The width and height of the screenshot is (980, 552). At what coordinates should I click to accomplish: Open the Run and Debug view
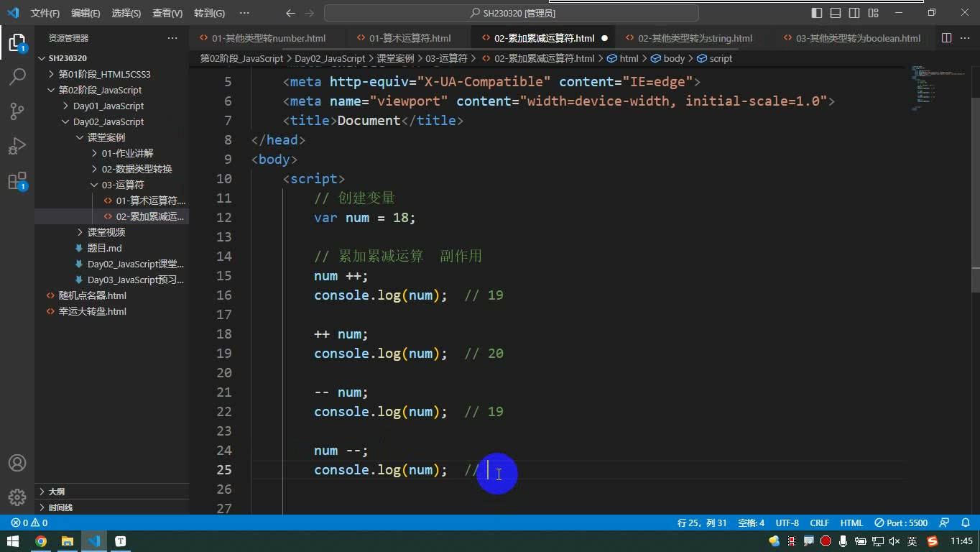(17, 146)
